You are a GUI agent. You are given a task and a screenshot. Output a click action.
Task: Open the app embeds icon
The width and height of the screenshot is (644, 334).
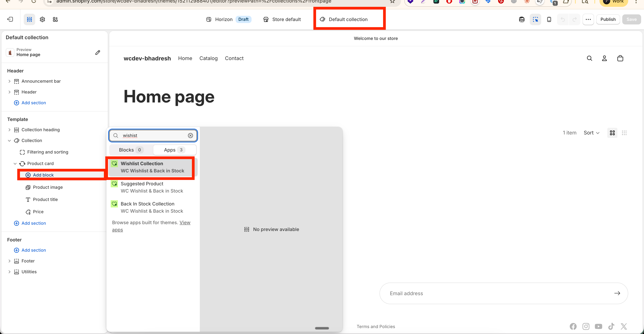pos(55,19)
